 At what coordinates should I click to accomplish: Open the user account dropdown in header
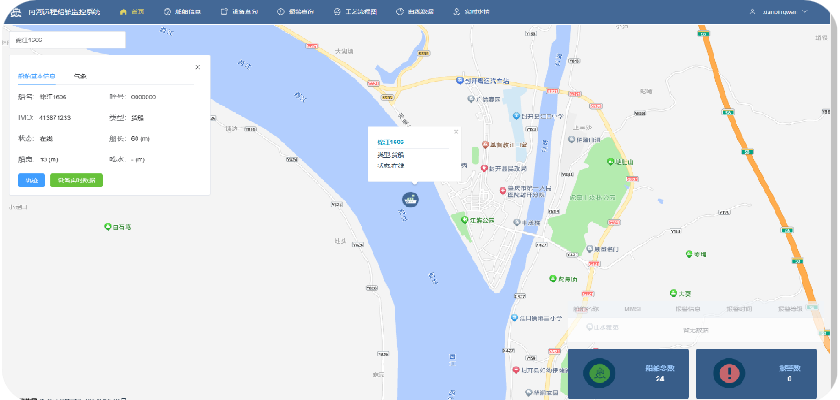coord(788,12)
